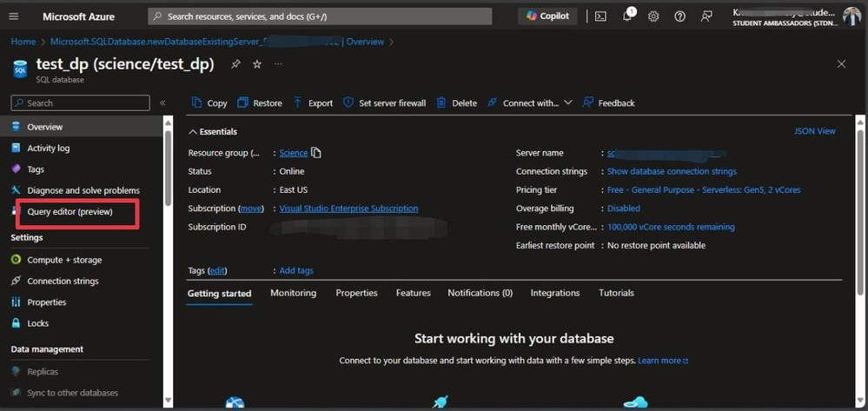Viewport: 868px width, 411px height.
Task: Close the test_dp blade
Action: point(841,64)
